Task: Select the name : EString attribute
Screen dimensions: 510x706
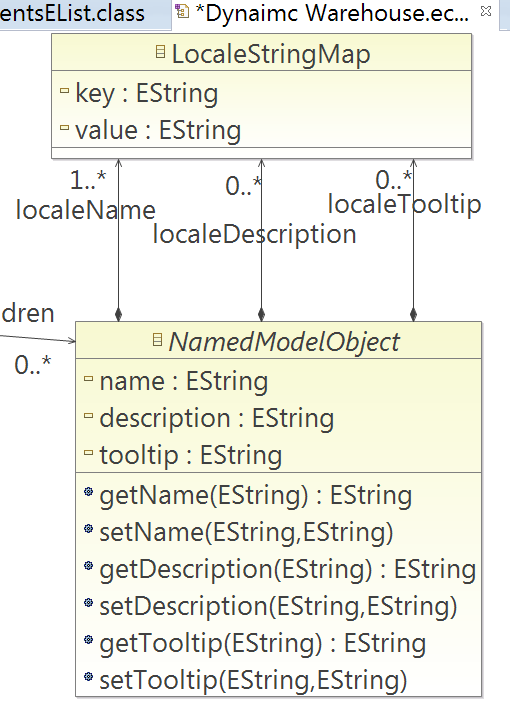Action: tap(184, 381)
